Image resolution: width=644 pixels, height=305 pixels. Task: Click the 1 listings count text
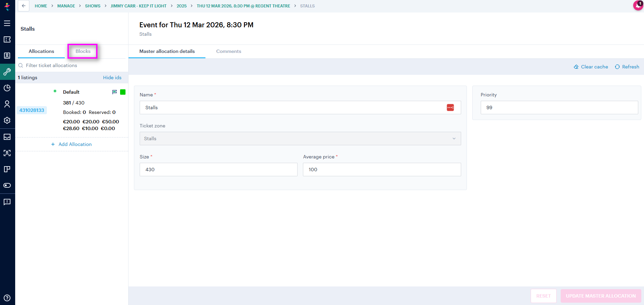(x=28, y=78)
